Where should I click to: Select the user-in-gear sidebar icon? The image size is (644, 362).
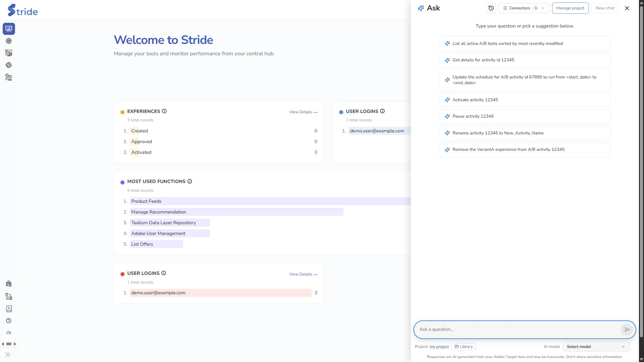pyautogui.click(x=9, y=65)
